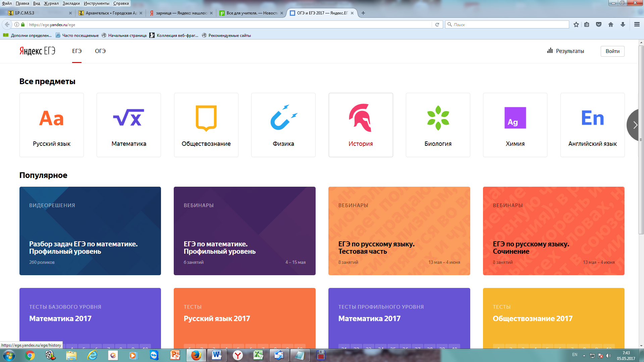The image size is (644, 362).
Task: Switch to the ОГЭ tab
Action: [100, 51]
